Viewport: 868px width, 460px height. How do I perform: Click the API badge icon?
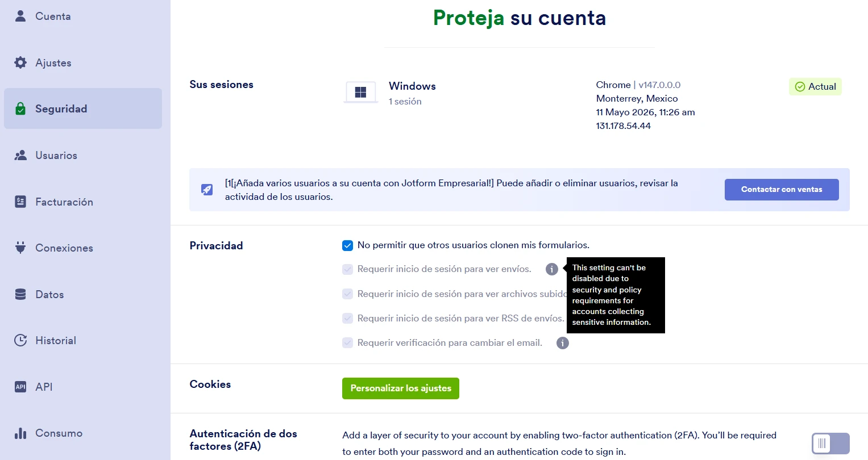(x=20, y=387)
